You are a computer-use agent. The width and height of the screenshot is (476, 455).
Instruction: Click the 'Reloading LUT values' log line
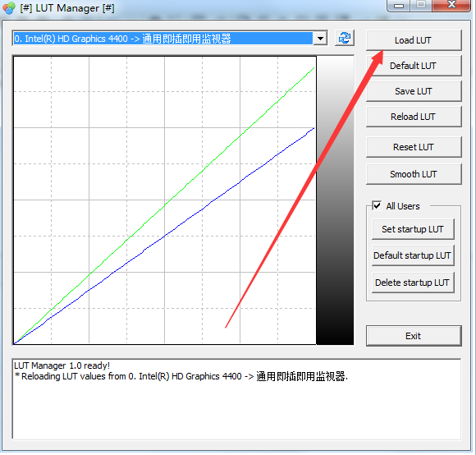(x=181, y=377)
